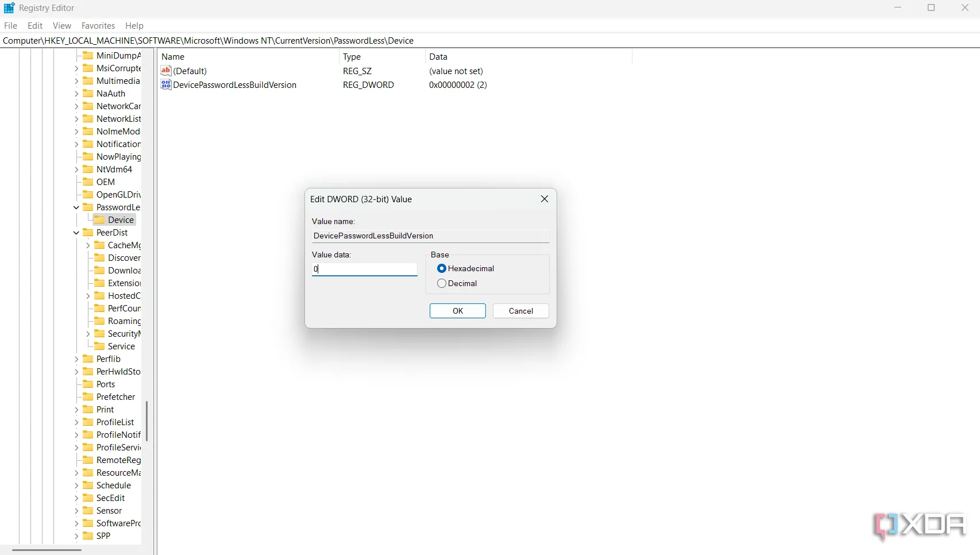Sort values by Data column header
Image resolution: width=980 pixels, height=555 pixels.
tap(528, 57)
